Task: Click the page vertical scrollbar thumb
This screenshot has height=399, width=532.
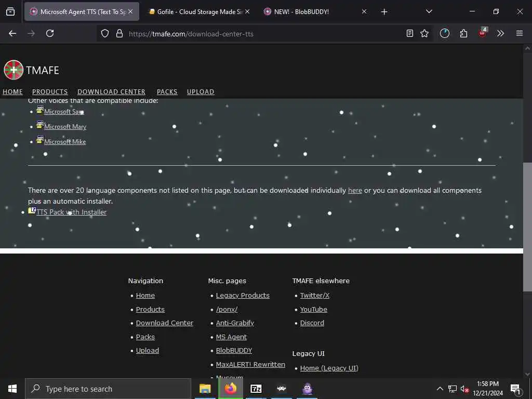Action: (x=527, y=227)
